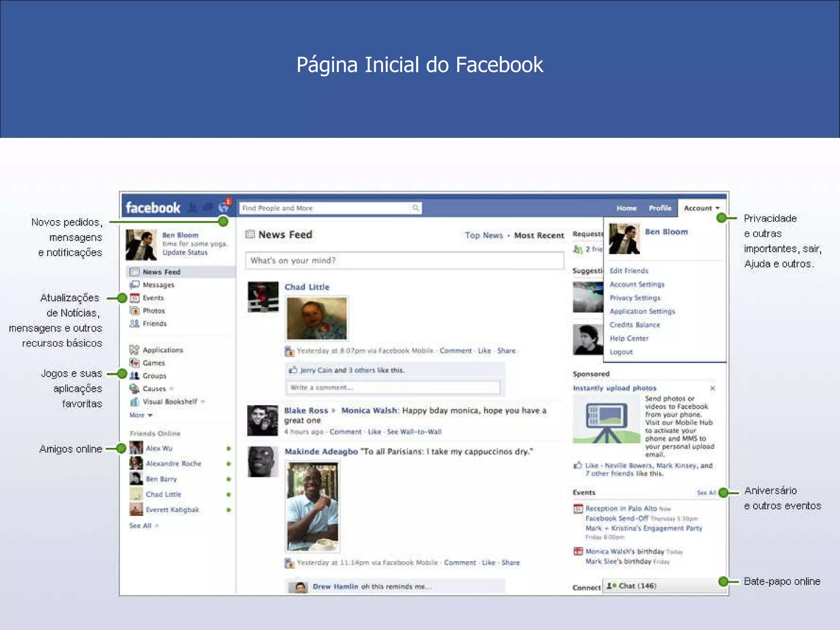840x630 pixels.
Task: Open Everett Katigbak in Friends Online
Action: (x=172, y=510)
